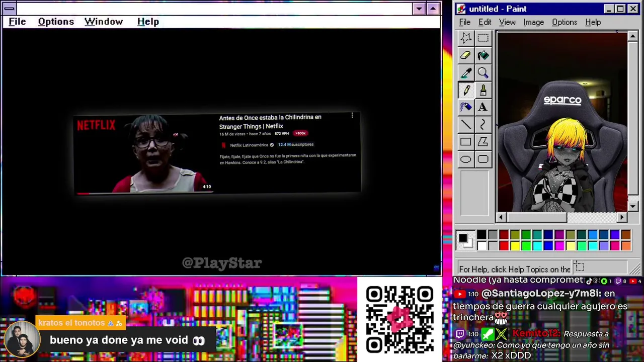Pick the bright yellow color swatch
The height and width of the screenshot is (362, 644).
click(x=515, y=246)
